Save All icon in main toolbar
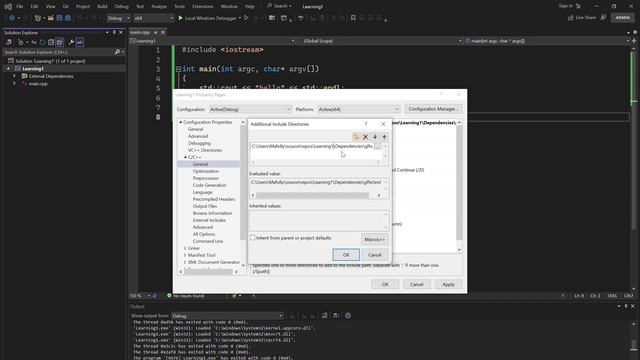The height and width of the screenshot is (360, 640). click(x=68, y=18)
